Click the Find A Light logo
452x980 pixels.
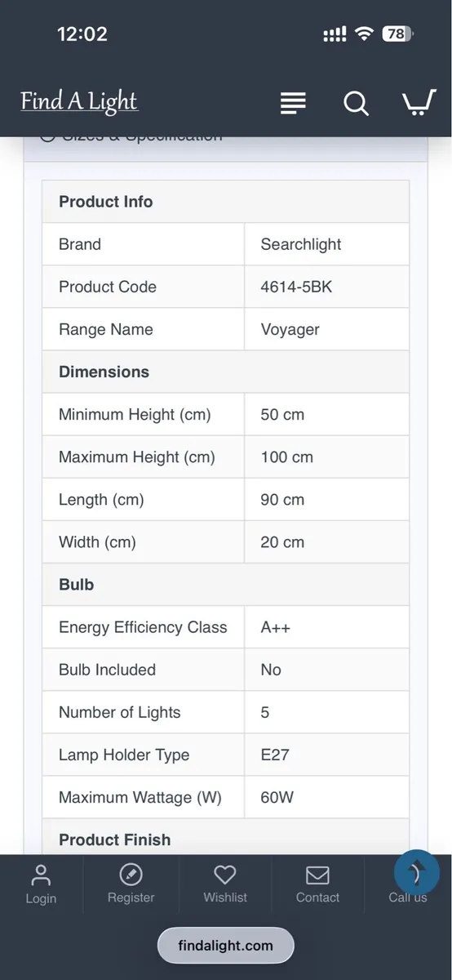79,101
